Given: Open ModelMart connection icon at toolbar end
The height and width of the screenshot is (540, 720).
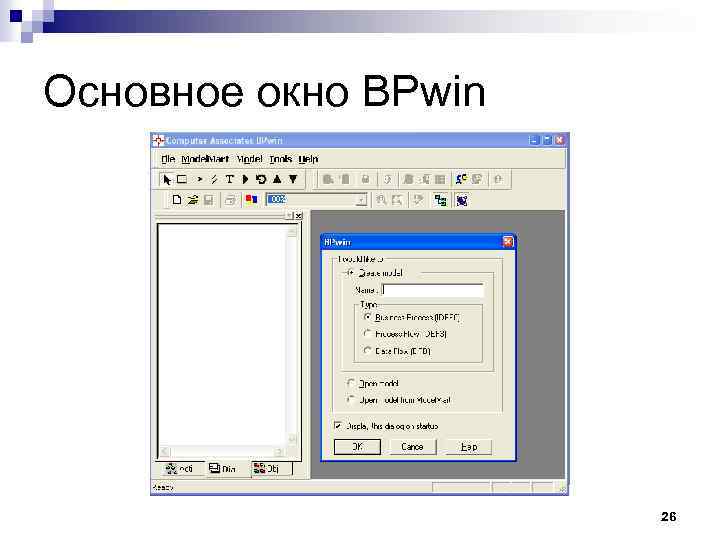Looking at the screenshot, I should (462, 200).
